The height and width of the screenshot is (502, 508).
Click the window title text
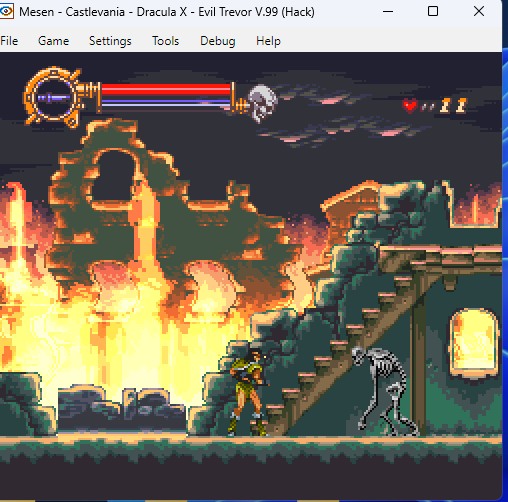[x=167, y=12]
